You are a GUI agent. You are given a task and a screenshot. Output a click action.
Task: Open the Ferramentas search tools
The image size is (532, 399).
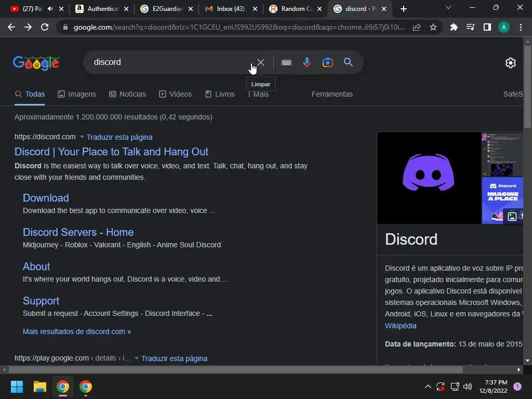tap(332, 94)
